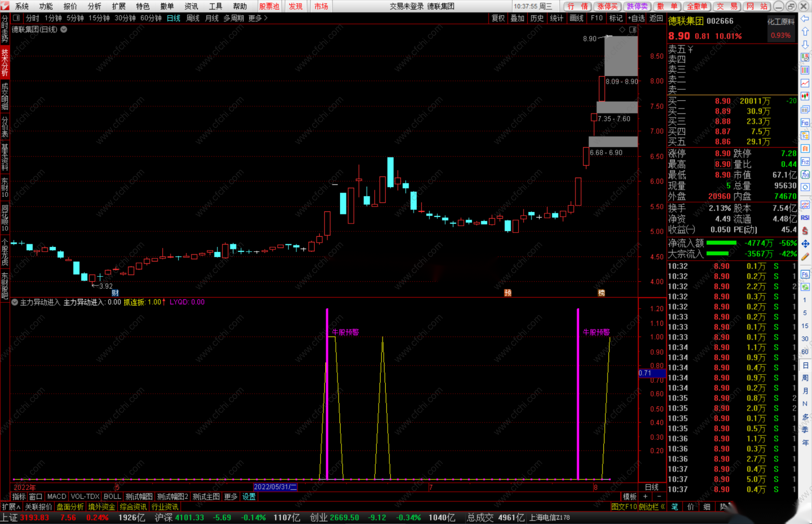The width and height of the screenshot is (812, 524).
Task: Click the F10 company info sidebar icon
Action: tap(805, 123)
